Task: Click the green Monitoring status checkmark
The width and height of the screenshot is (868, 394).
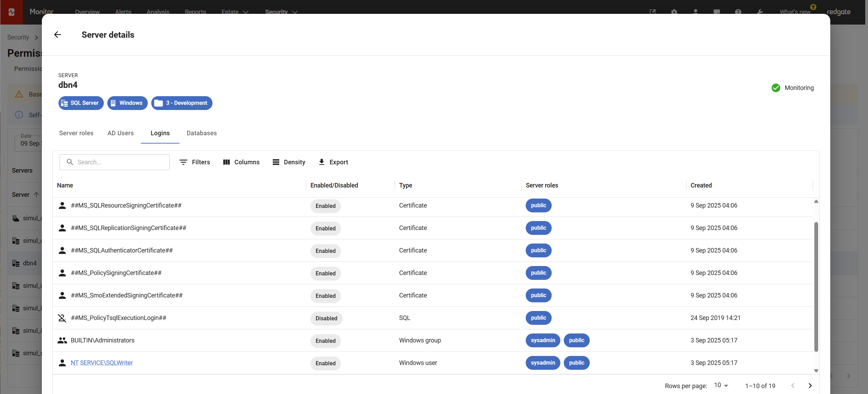Action: point(776,88)
